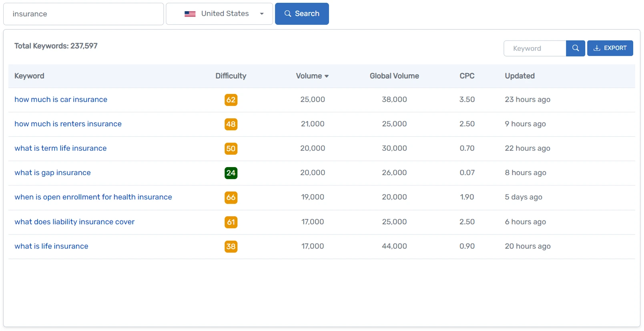Viewport: 644px width, 331px height.
Task: Open 'how much is car insurance' link
Action: point(61,99)
